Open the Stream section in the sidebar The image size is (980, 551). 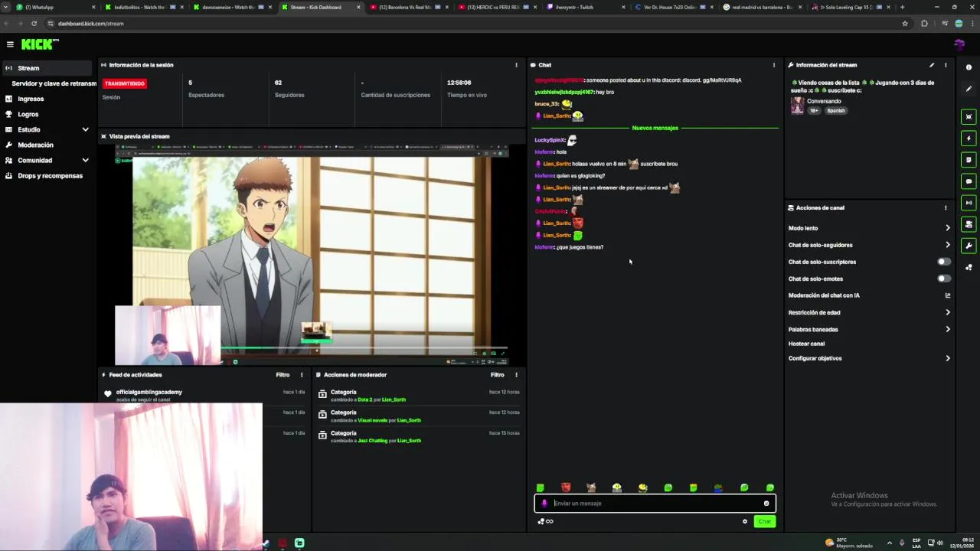click(47, 68)
